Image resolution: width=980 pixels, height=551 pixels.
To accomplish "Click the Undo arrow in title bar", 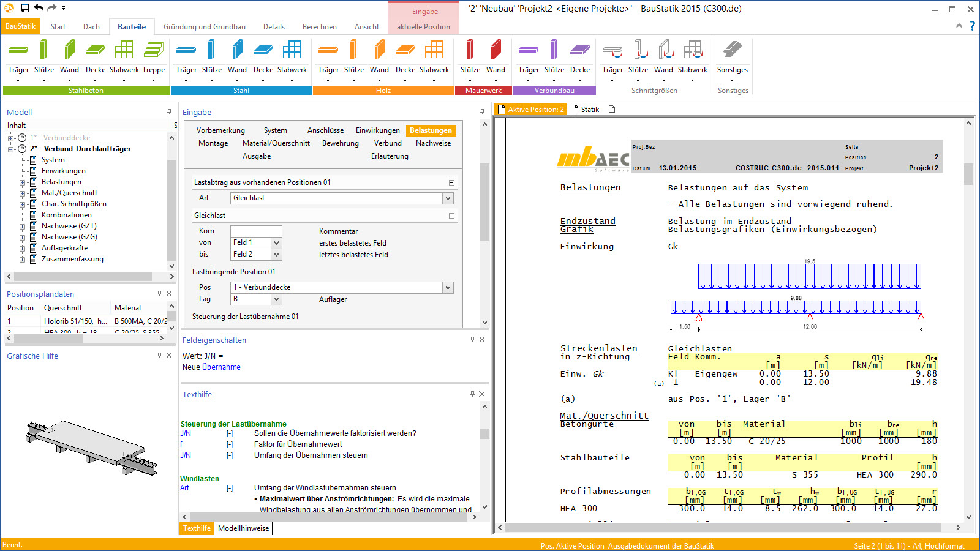I will 39,8.
